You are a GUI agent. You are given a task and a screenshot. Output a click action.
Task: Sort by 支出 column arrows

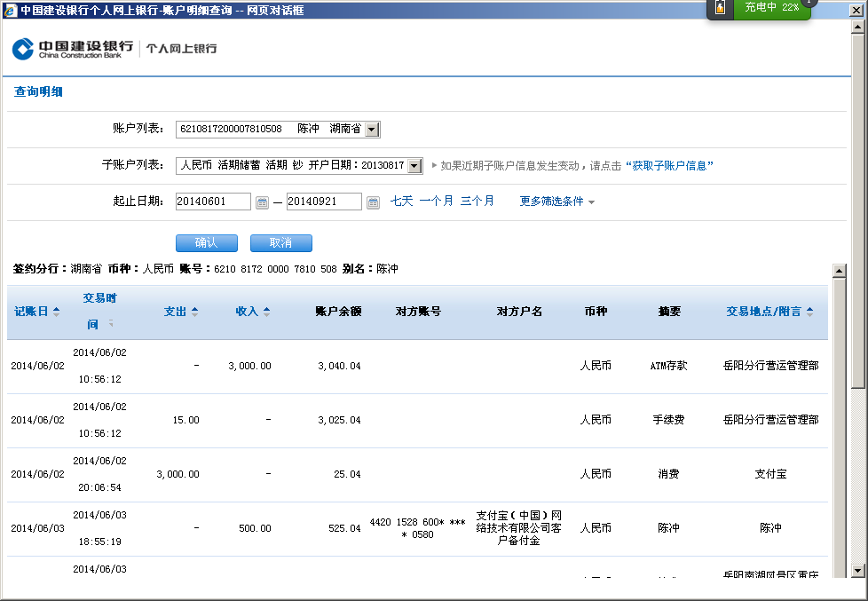[x=195, y=312]
